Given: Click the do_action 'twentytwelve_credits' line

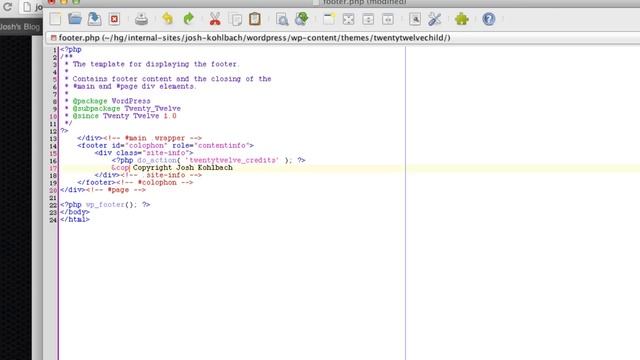Looking at the screenshot, I should [x=209, y=160].
